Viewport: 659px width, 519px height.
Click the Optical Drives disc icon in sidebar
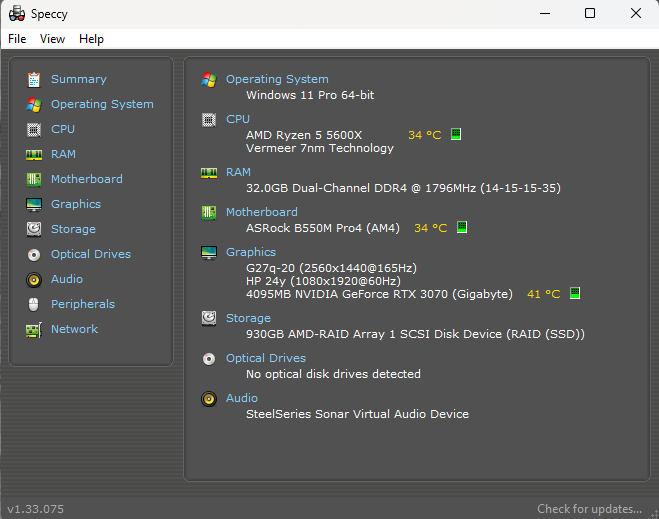pos(34,254)
